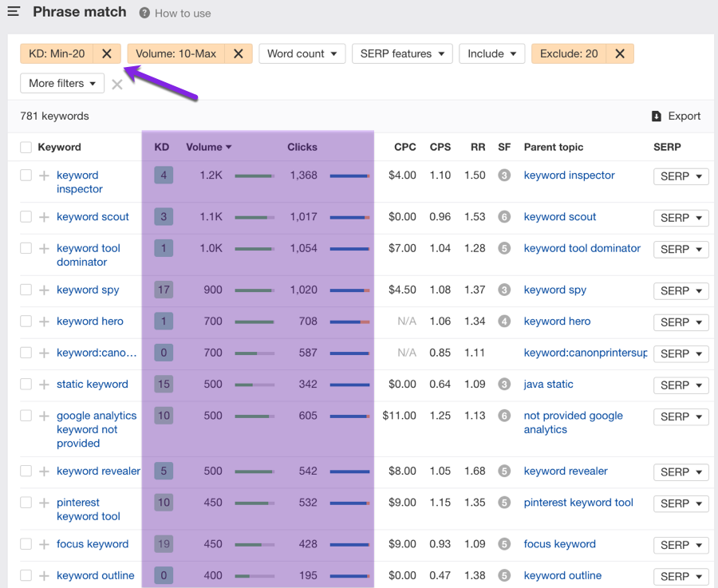
Task: Open SERP dropdown for keyword inspector
Action: click(x=681, y=176)
